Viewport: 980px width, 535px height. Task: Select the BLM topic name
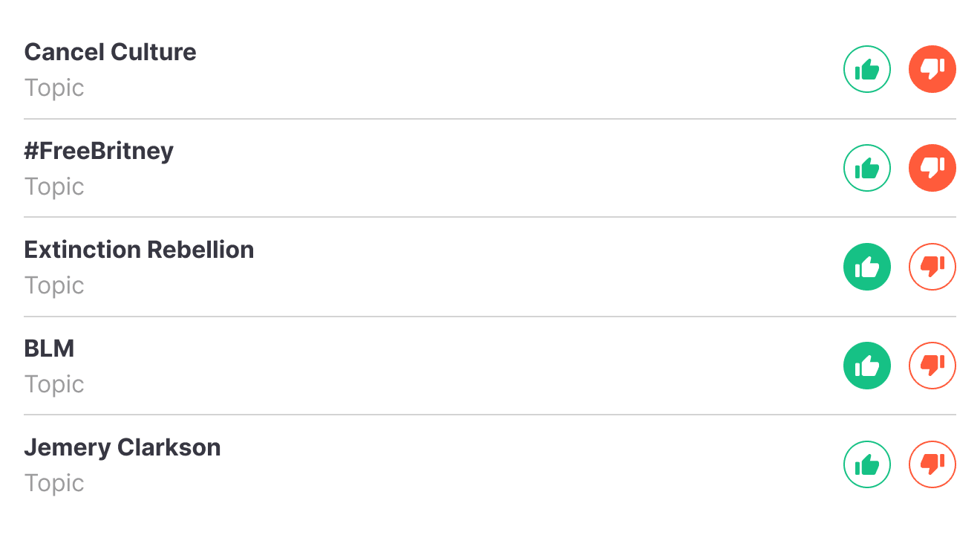pos(49,348)
